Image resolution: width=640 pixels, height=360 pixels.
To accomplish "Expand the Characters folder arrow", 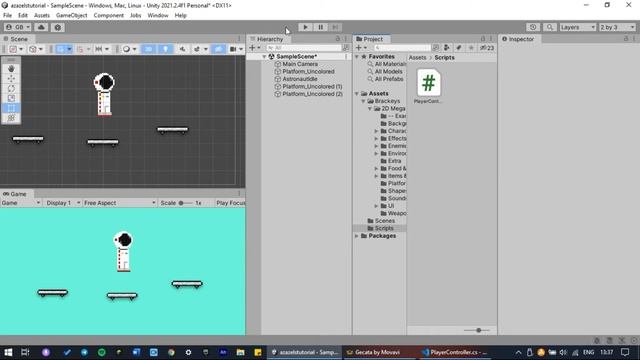I will point(376,131).
